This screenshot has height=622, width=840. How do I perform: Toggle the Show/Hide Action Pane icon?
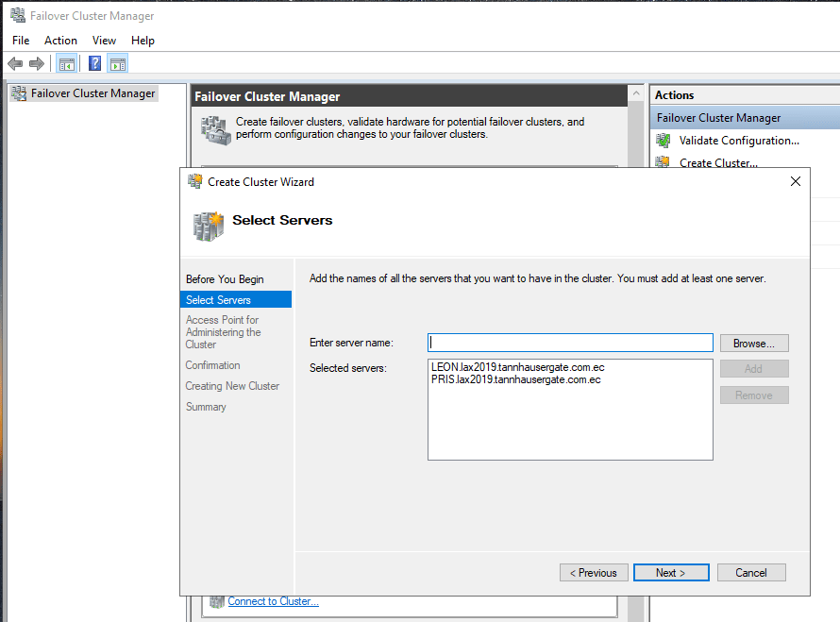(x=117, y=63)
